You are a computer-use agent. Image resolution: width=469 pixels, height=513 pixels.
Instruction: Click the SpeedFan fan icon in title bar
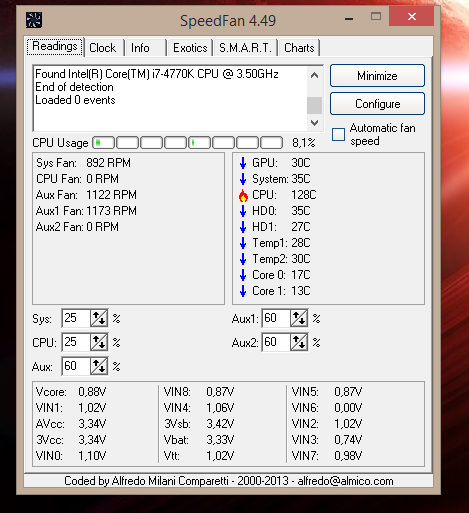(x=34, y=20)
